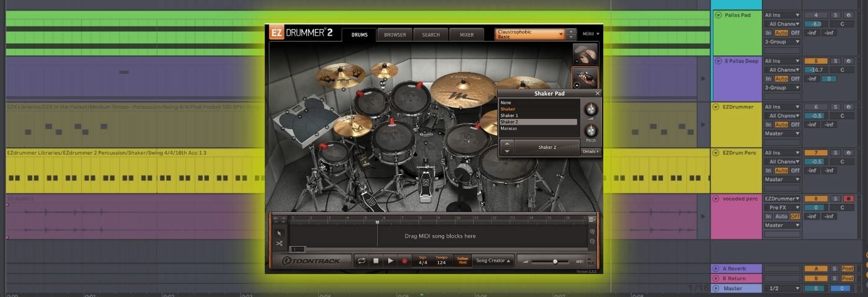Open the shaker instrument arrow menu
This screenshot has height=297, width=868.
(577, 86)
